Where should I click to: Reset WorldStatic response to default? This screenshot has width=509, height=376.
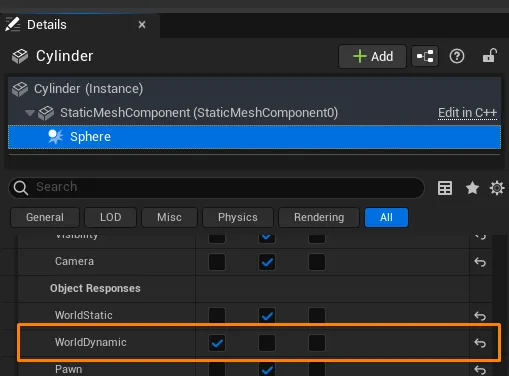tap(480, 316)
